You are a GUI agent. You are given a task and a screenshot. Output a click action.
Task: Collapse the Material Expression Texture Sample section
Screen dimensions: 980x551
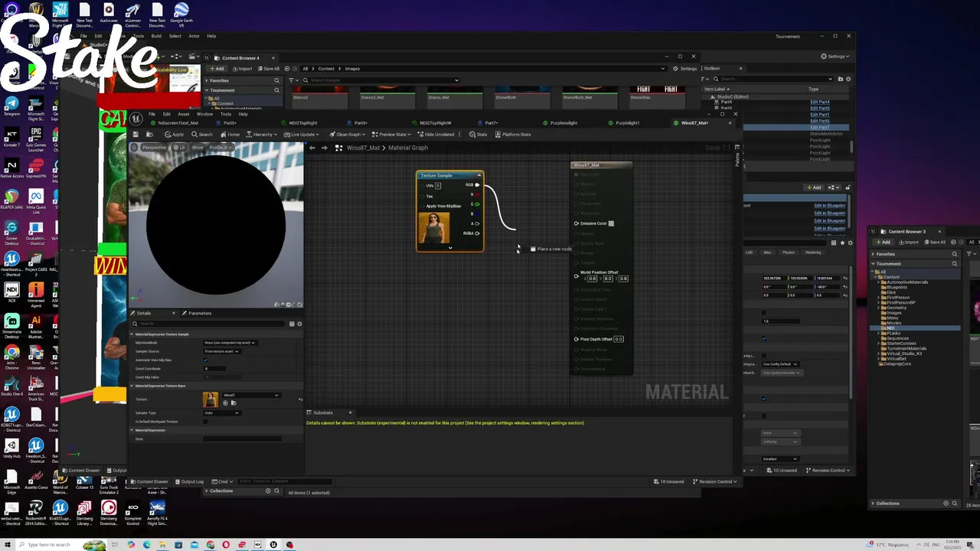[132, 334]
